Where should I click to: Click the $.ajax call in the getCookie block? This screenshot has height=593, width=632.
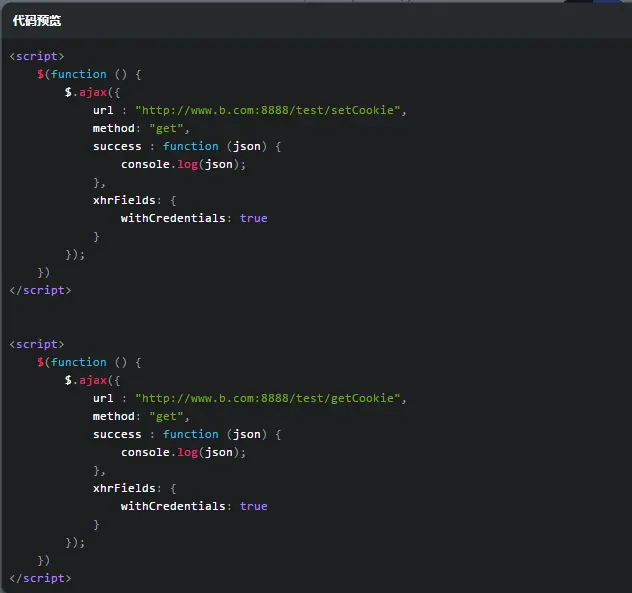[x=92, y=380]
